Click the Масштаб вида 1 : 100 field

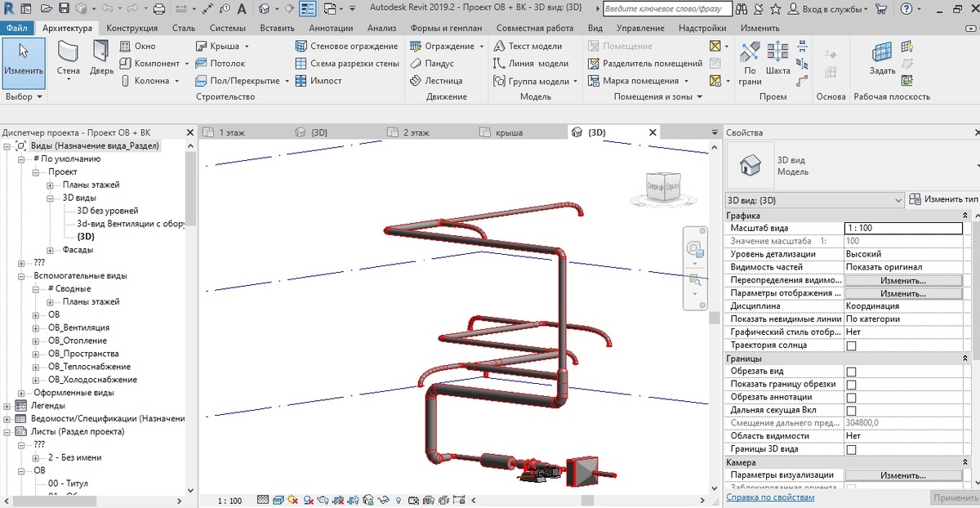pos(902,229)
